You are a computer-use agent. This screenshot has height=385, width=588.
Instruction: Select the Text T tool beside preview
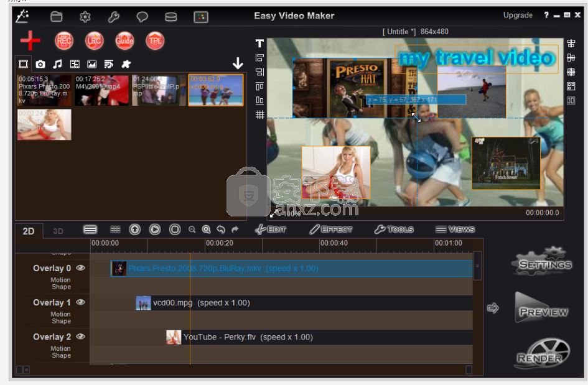coord(259,44)
